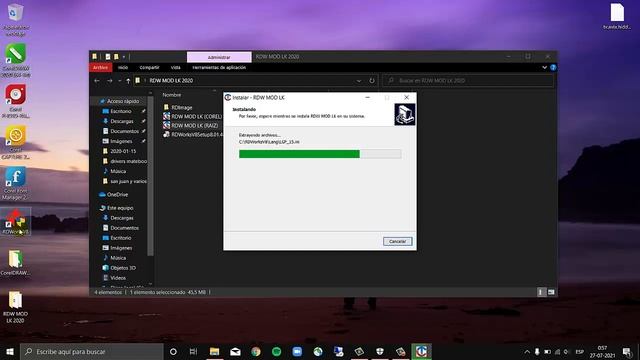Open Cortana circle on taskbar
This screenshot has height=360, width=640.
point(173,351)
